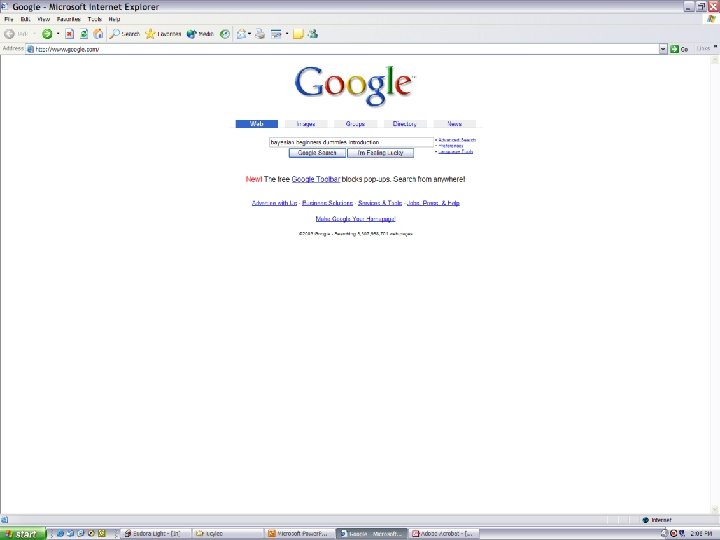Image resolution: width=720 pixels, height=540 pixels.
Task: Expand the Mail dropdown arrow
Action: coord(249,34)
